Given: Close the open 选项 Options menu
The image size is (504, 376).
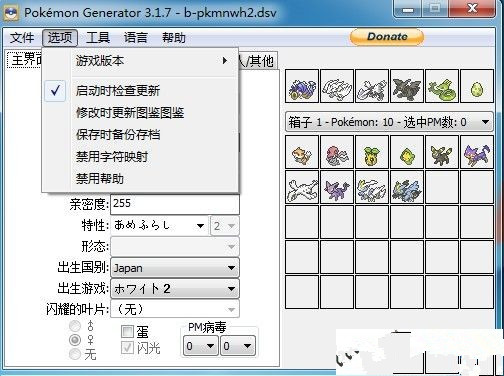Looking at the screenshot, I should (60, 37).
